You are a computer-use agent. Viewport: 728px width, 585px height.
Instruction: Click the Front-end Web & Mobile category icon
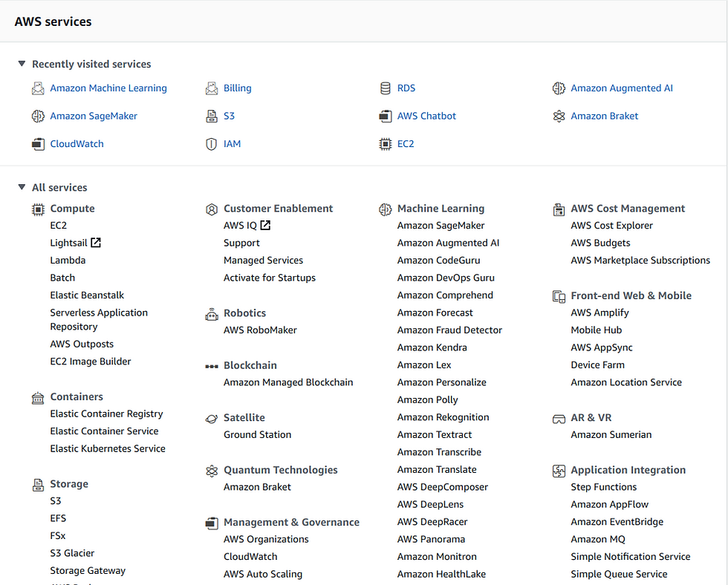coord(559,296)
